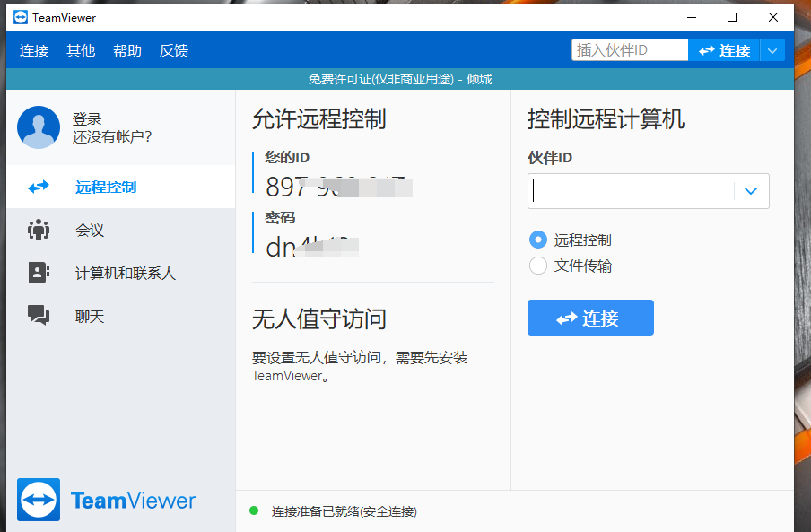Maximize the TeamViewer window
Viewport: 811px width, 532px height.
pyautogui.click(x=732, y=17)
